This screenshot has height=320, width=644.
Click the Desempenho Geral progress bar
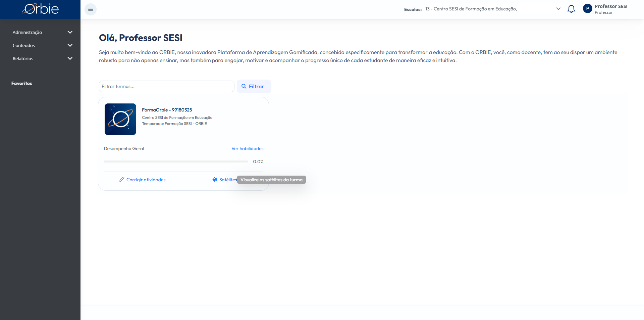pyautogui.click(x=176, y=162)
